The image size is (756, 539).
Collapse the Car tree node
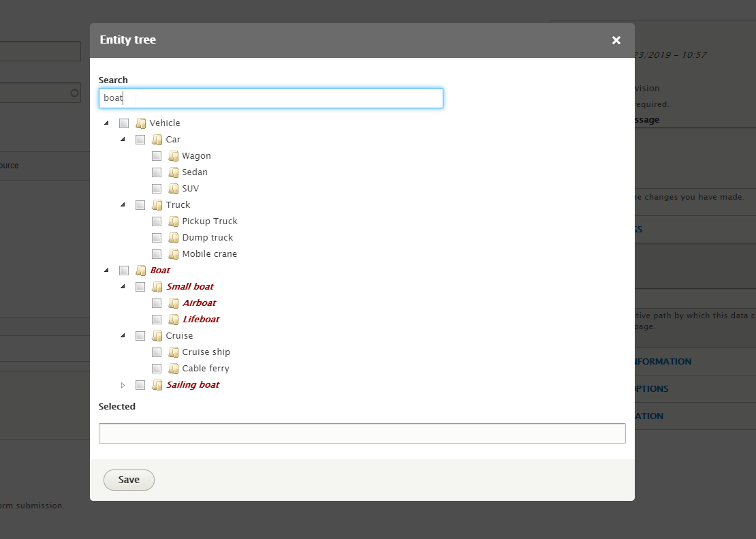123,140
